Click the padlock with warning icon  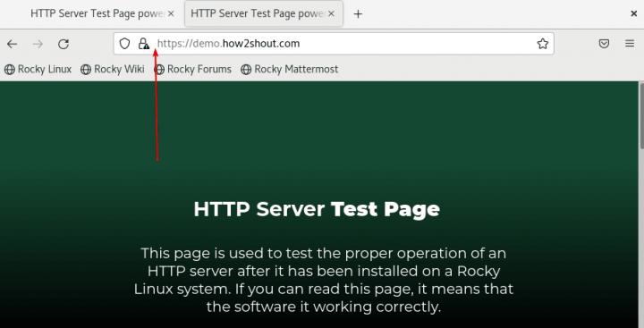coord(143,44)
